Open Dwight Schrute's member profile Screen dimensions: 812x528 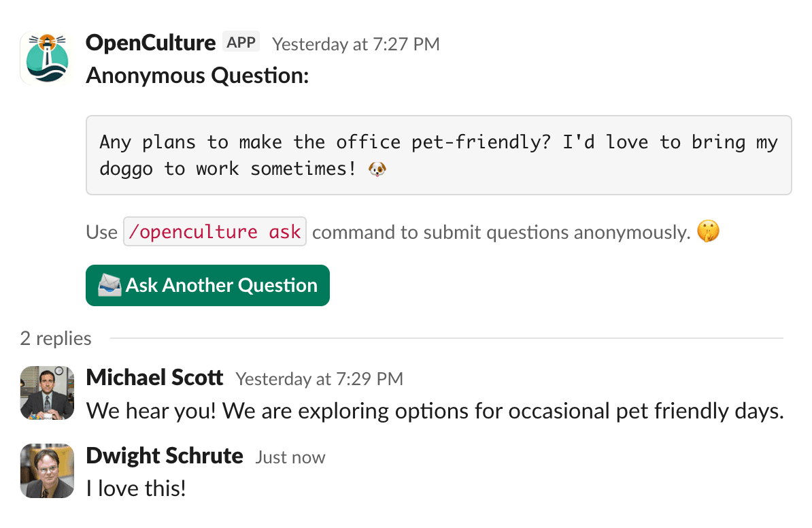coord(164,455)
